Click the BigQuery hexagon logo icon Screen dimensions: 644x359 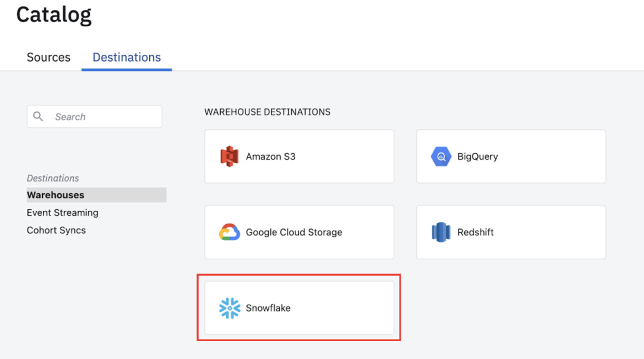(x=441, y=156)
